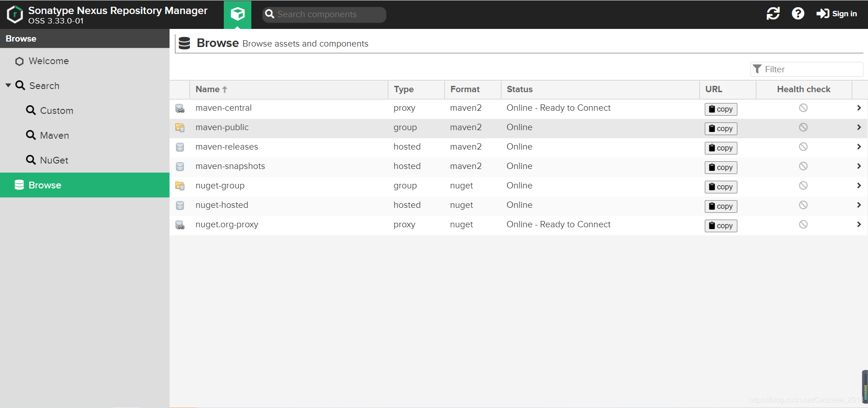The width and height of the screenshot is (868, 408).
Task: Sort by the Format column header
Action: 473,89
